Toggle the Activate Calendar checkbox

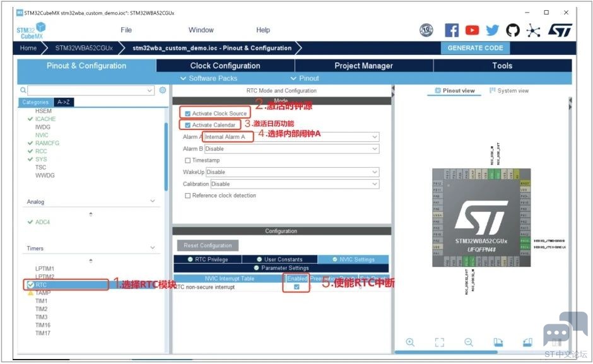tap(187, 125)
